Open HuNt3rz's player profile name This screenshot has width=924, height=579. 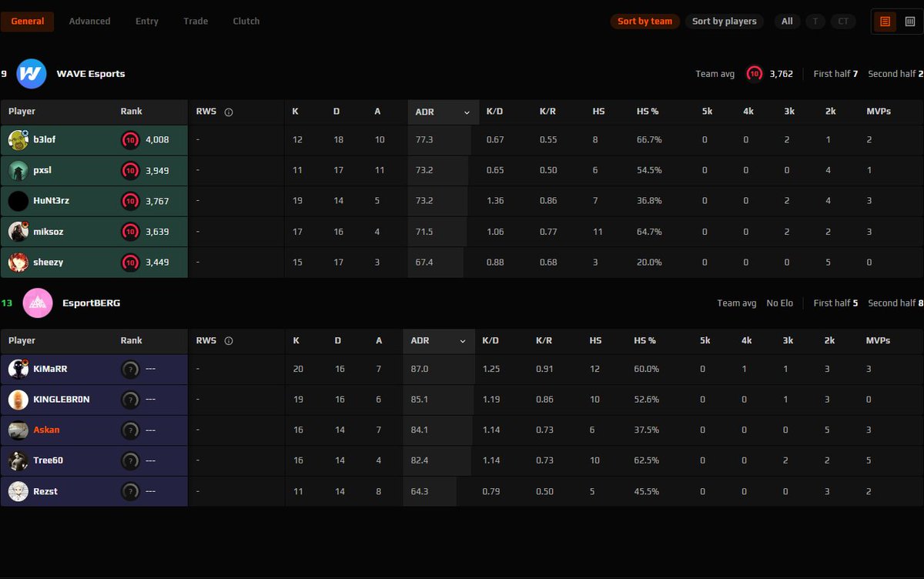click(x=51, y=201)
